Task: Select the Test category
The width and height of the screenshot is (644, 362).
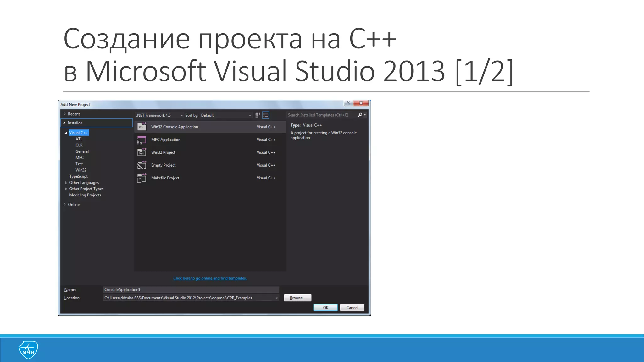Action: 79,164
